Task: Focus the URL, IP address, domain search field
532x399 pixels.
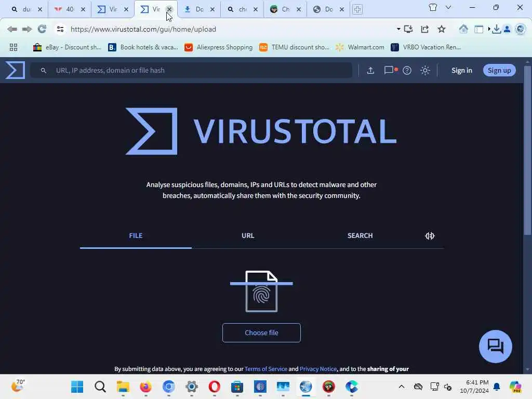Action: [x=191, y=70]
